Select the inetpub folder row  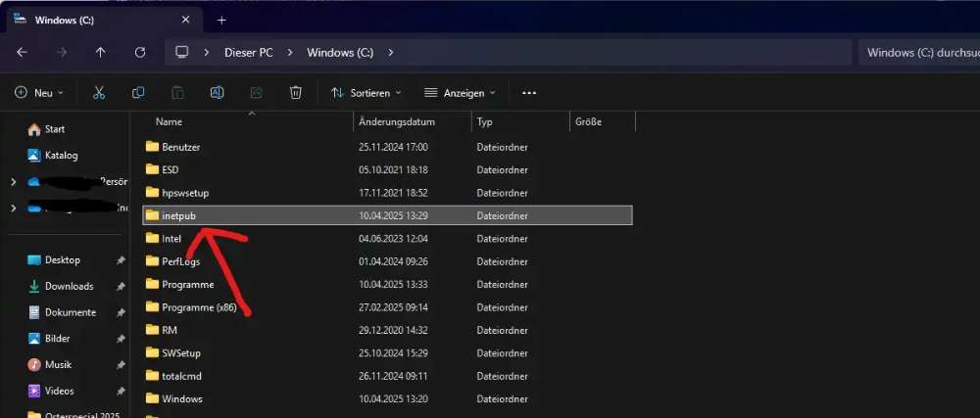387,215
